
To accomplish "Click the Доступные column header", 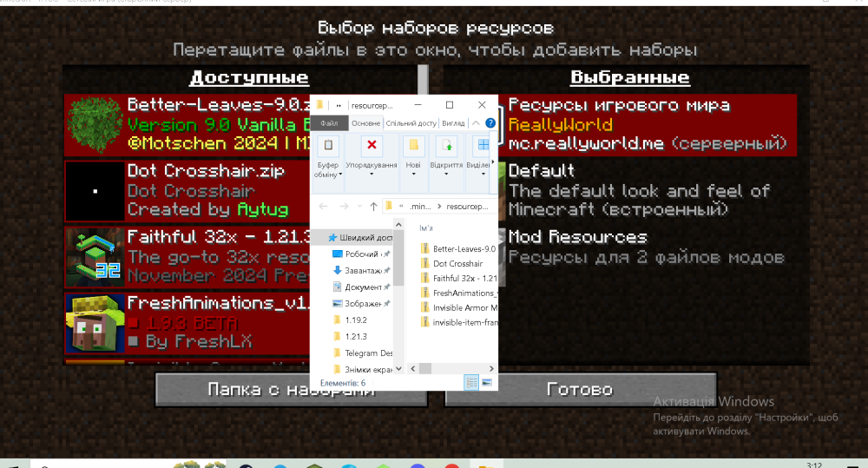I will 249,77.
